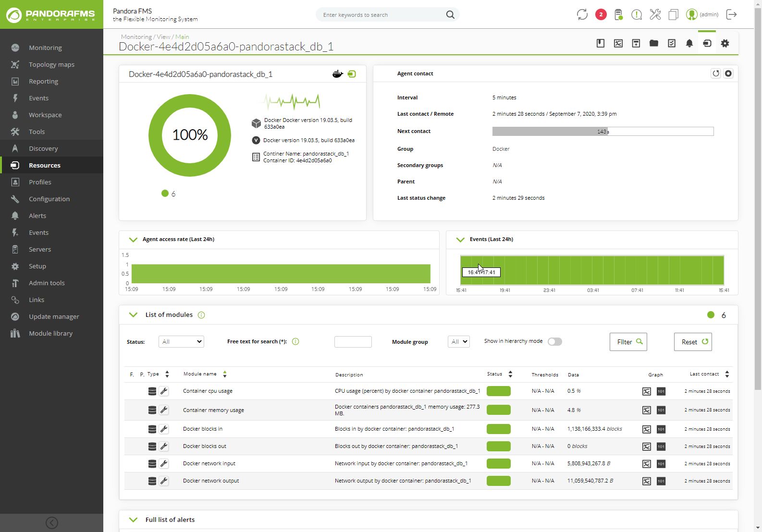The height and width of the screenshot is (532, 762).
Task: Open the agent main view icon in toolbar
Action: pos(707,43)
